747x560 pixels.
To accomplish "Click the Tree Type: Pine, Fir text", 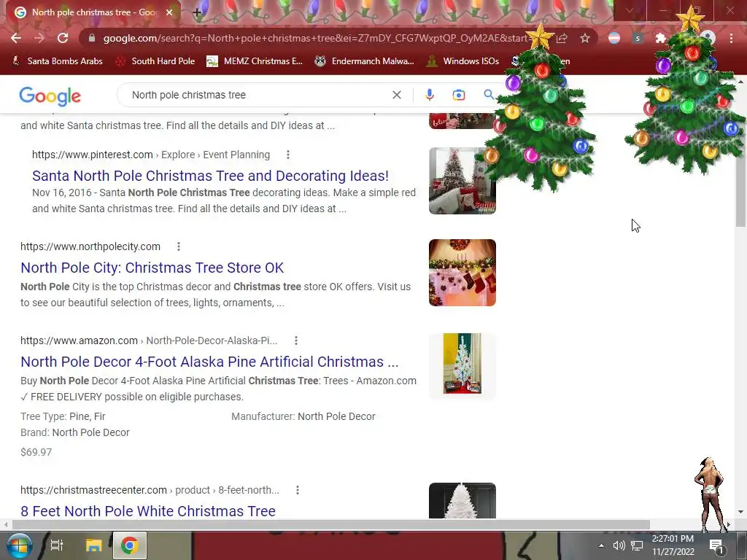I will point(63,416).
